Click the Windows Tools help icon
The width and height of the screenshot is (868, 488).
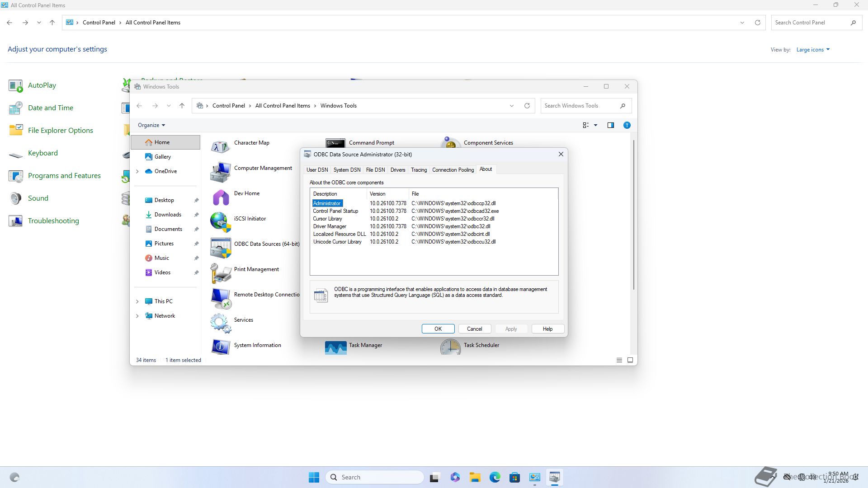point(627,125)
